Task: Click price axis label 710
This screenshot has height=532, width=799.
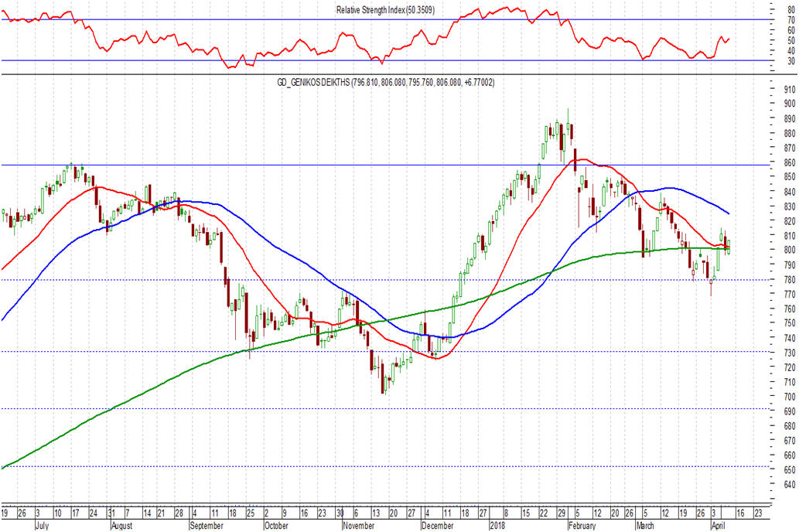Action: coord(789,382)
